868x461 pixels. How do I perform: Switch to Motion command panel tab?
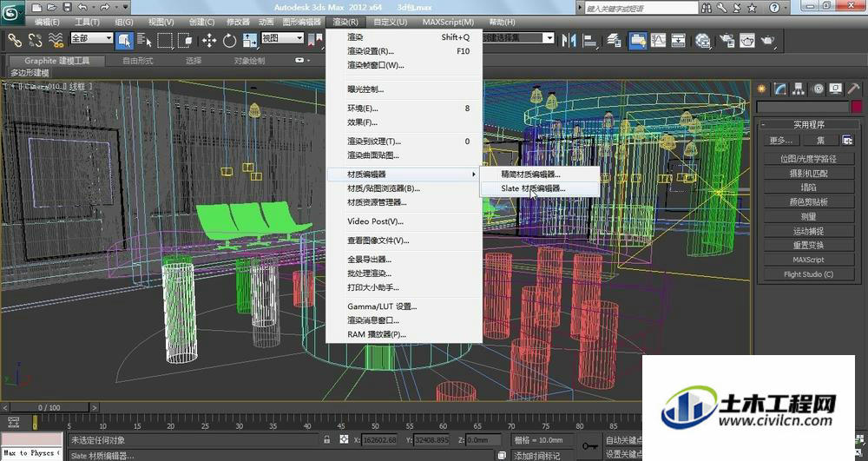point(818,89)
